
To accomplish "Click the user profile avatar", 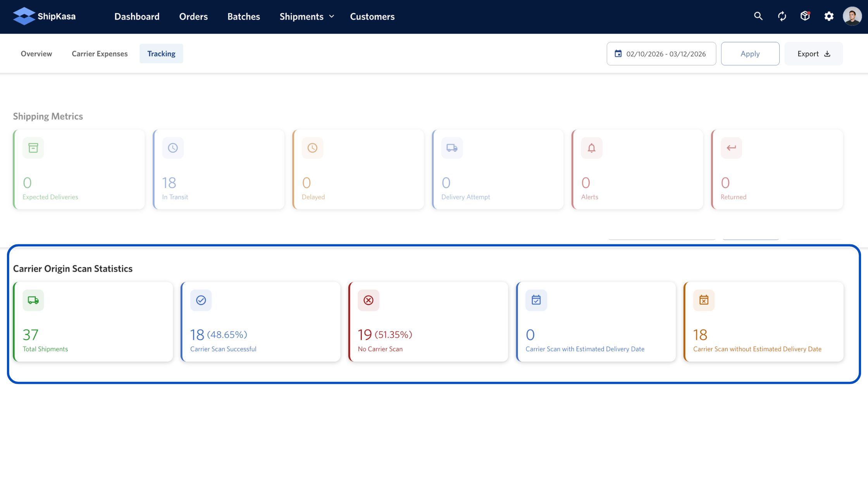I will point(852,16).
